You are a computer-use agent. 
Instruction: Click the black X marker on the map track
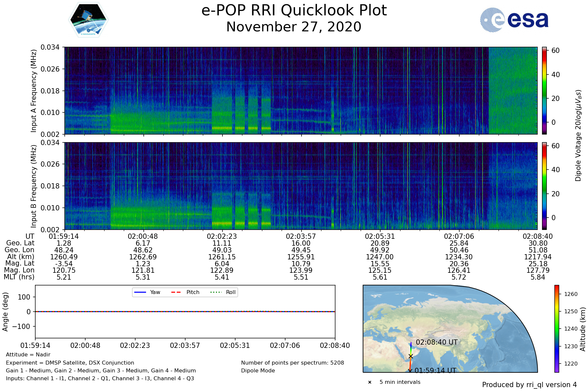(411, 356)
